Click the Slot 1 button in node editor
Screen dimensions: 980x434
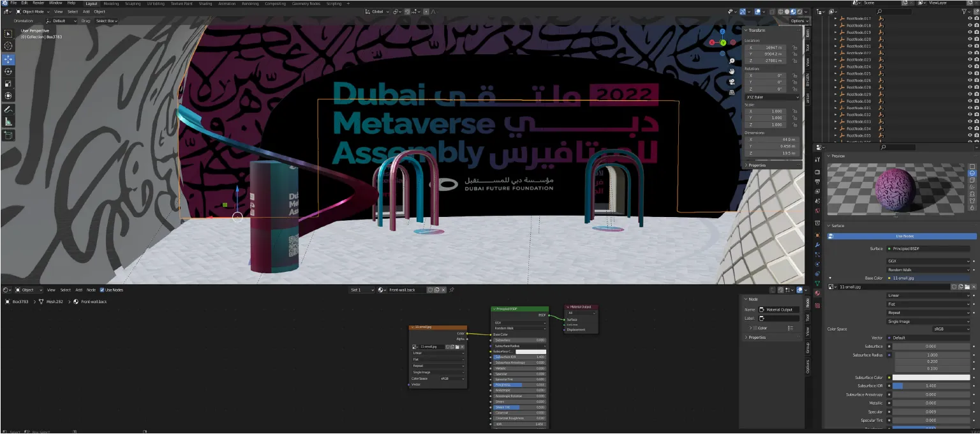coord(362,290)
